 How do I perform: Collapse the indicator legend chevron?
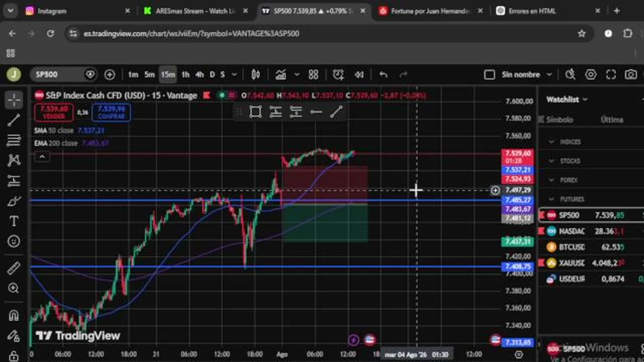pos(42,157)
